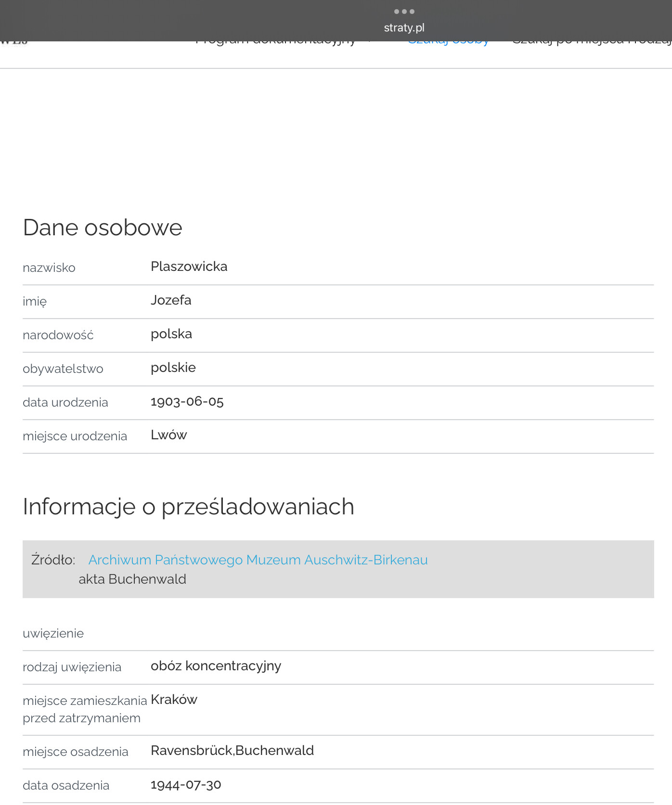Open Archiwum Państwowego Muzeum Auschwitz-Birkenau link

pos(258,560)
